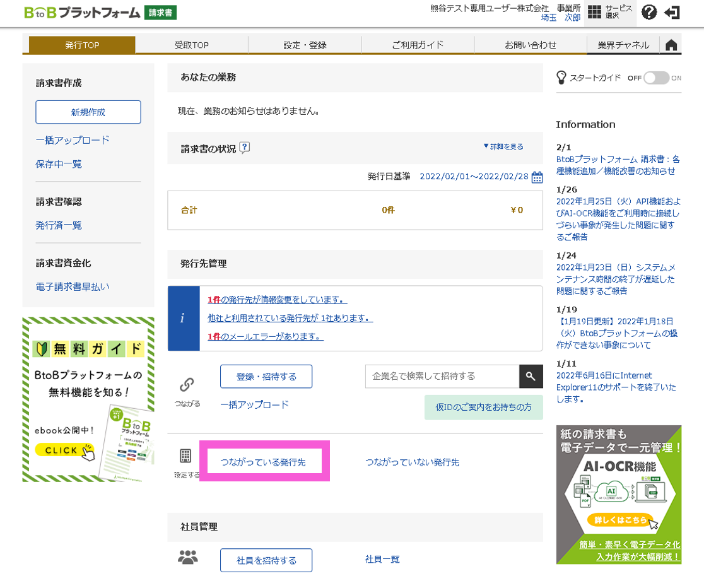Click the company search input field
Image resolution: width=704 pixels, height=588 pixels.
pyautogui.click(x=442, y=377)
